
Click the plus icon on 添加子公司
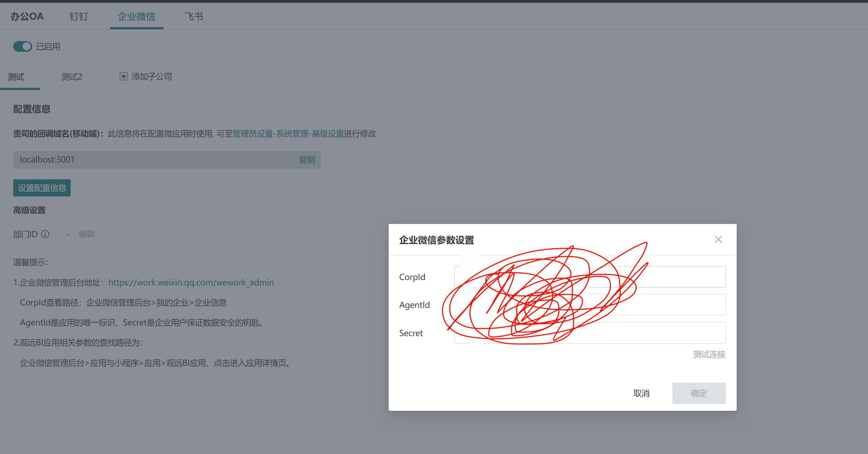(123, 76)
